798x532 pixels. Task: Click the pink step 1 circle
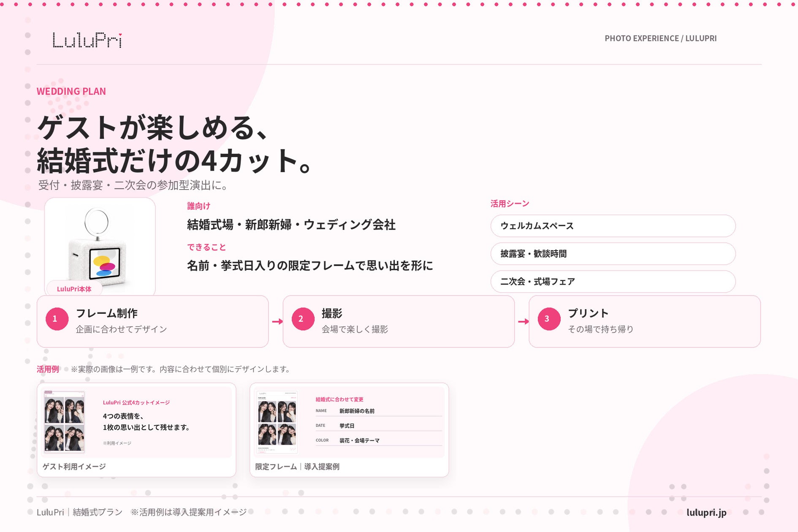[x=57, y=319]
